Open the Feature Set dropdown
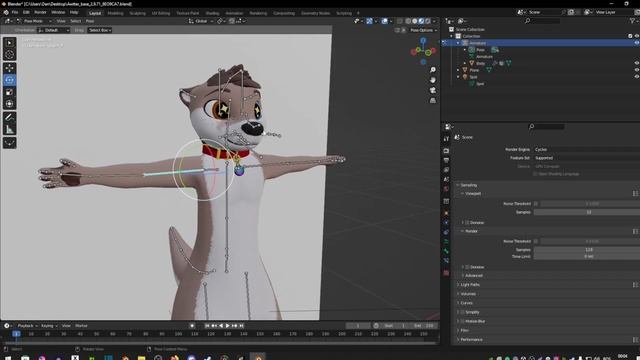This screenshot has width=640, height=360. point(587,158)
